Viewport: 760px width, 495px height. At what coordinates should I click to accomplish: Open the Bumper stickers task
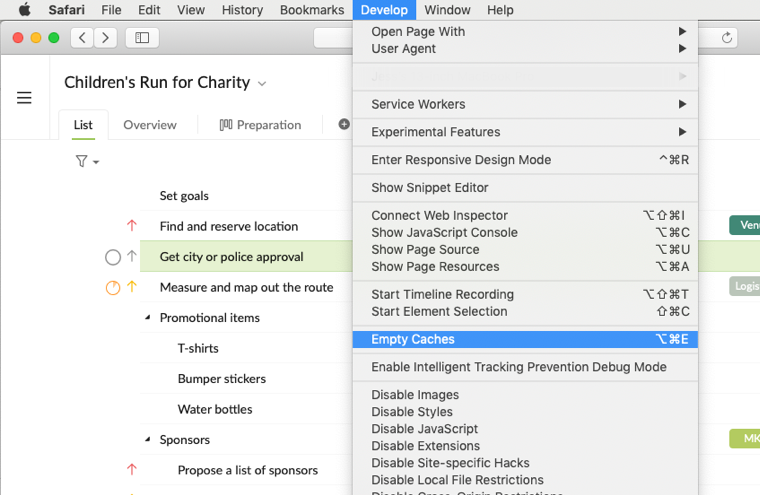coord(222,379)
